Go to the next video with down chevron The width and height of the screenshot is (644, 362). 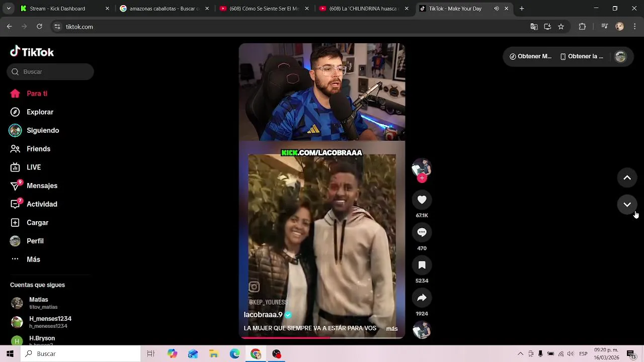(x=627, y=204)
